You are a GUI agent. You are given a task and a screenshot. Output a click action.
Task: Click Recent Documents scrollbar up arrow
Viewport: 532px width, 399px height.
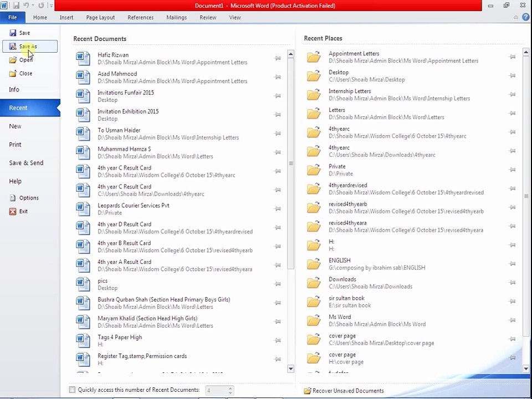click(x=291, y=54)
